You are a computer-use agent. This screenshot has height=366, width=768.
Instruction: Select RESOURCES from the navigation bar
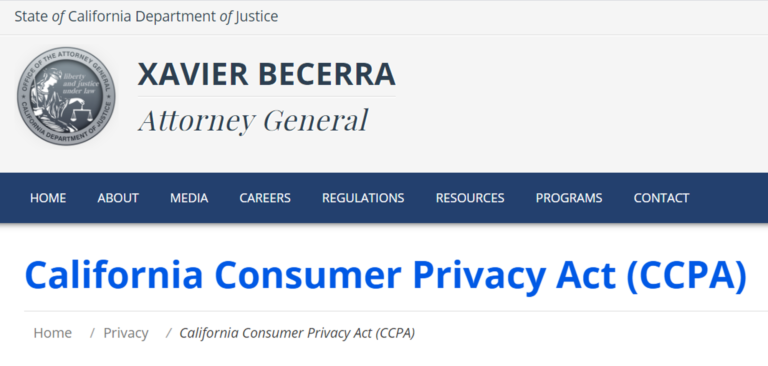point(470,198)
